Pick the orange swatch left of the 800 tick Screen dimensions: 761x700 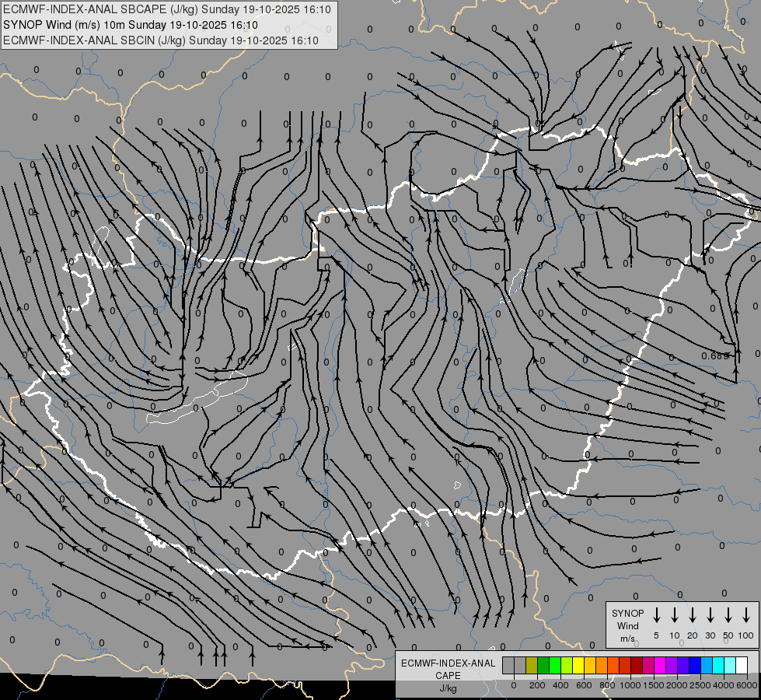(602, 665)
